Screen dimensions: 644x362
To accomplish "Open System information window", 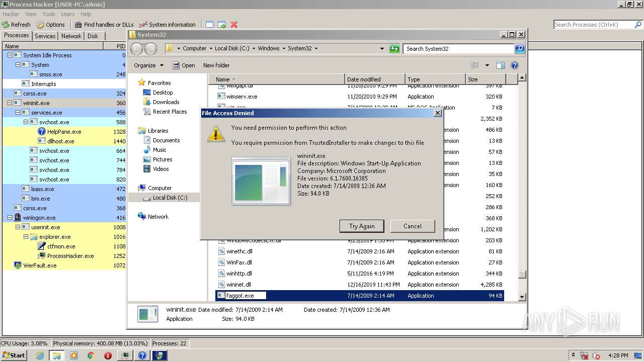I will (168, 24).
